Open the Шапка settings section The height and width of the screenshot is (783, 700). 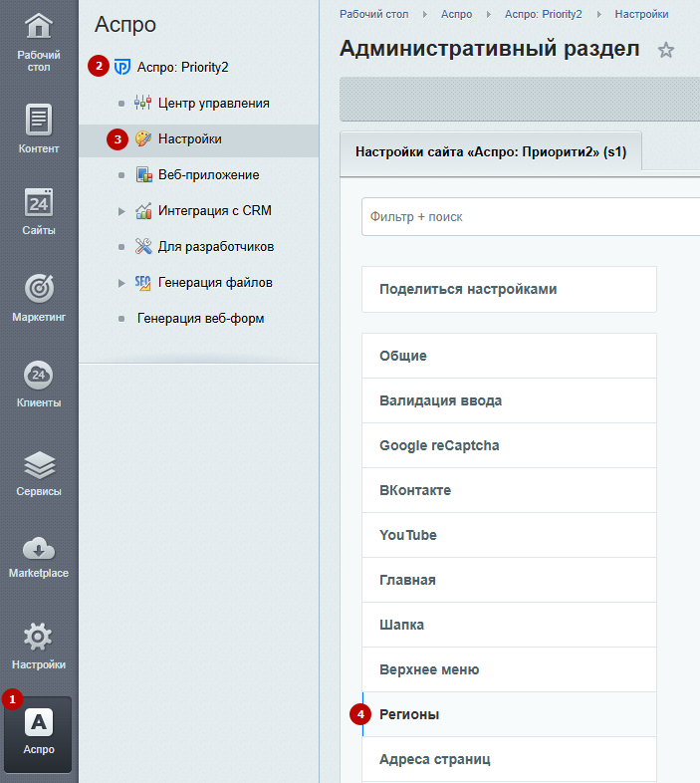tap(509, 625)
